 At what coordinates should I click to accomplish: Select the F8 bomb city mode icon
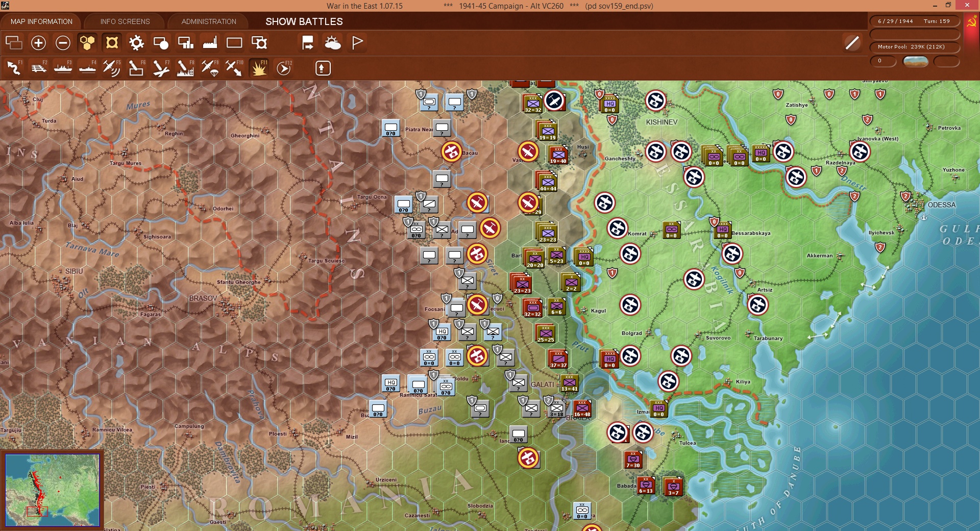click(185, 68)
